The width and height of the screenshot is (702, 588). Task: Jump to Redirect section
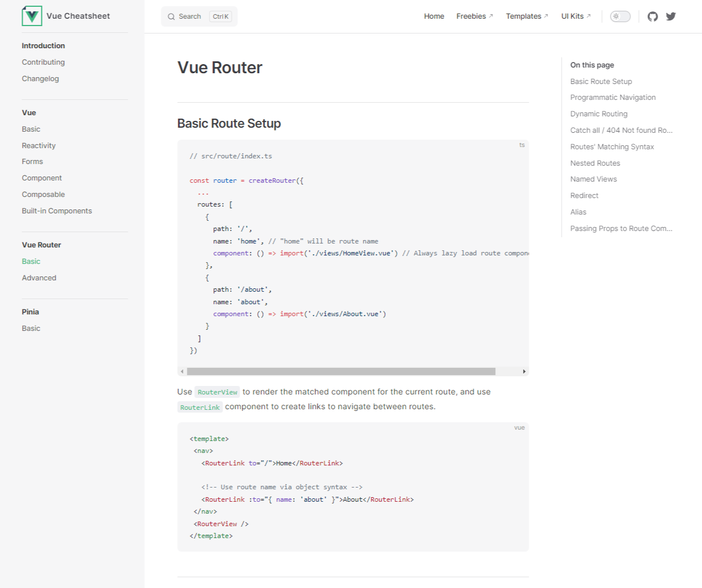point(584,195)
